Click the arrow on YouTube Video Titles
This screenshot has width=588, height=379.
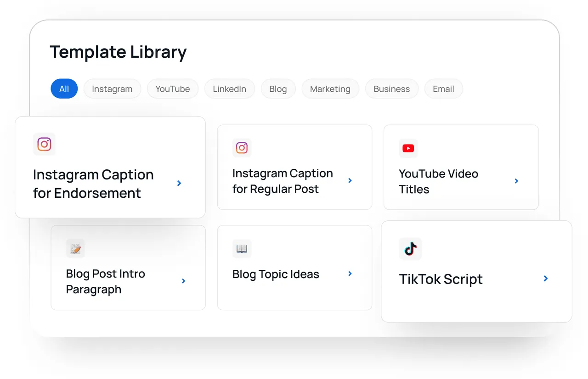pos(516,181)
